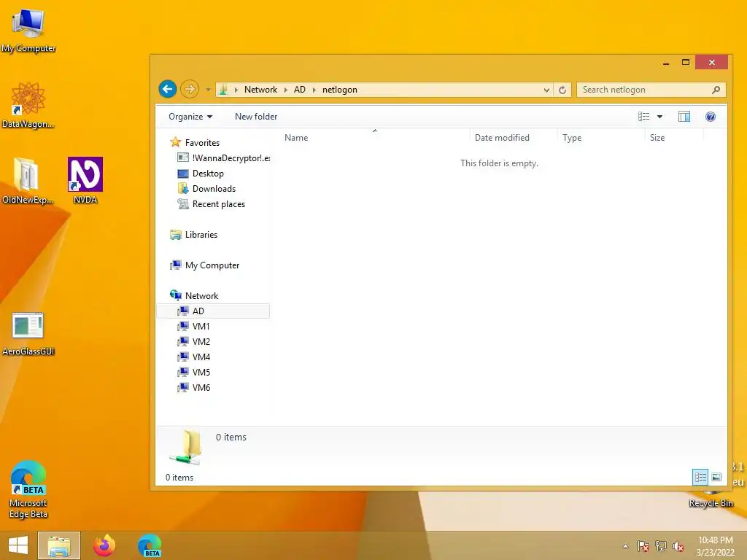The height and width of the screenshot is (560, 747).
Task: Click netlogon in the address breadcrumb
Action: pyautogui.click(x=340, y=90)
